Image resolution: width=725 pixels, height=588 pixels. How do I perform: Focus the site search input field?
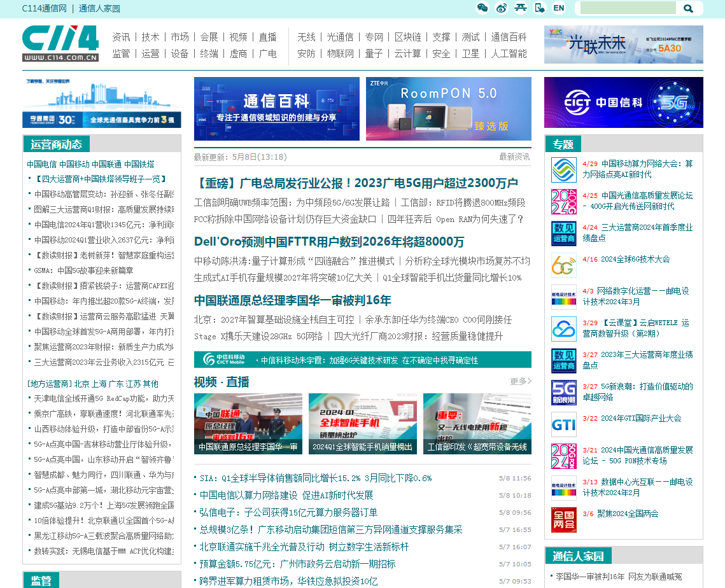[628, 8]
